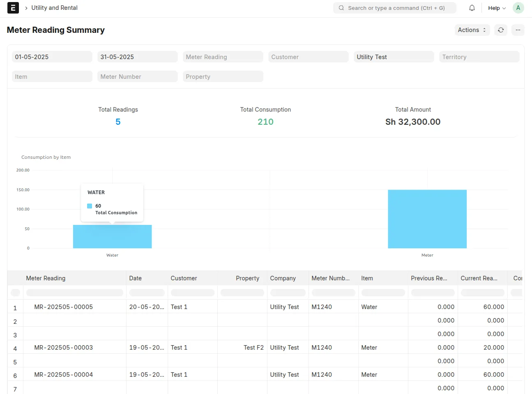This screenshot has width=532, height=394.
Task: Click the Sh 32,300.00 total amount
Action: [x=413, y=122]
